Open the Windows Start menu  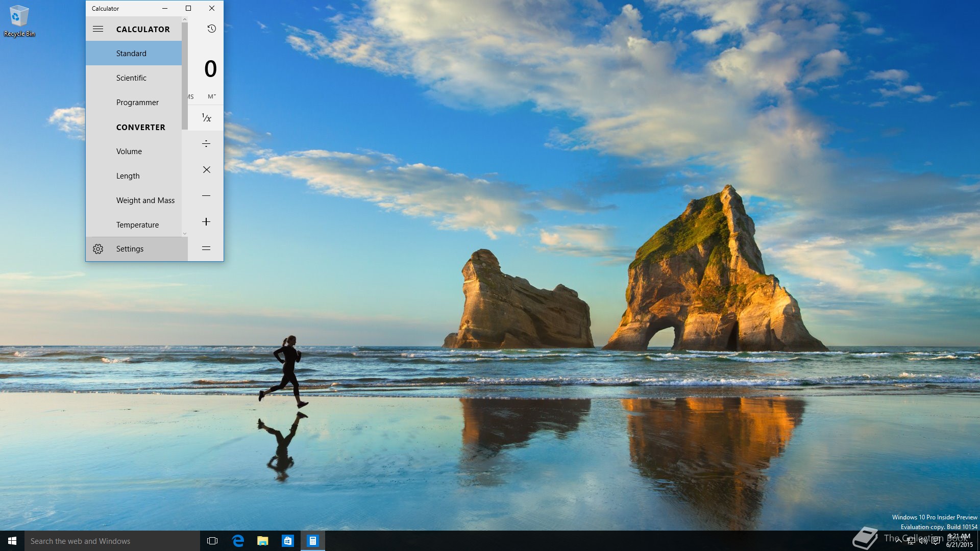pos(12,541)
